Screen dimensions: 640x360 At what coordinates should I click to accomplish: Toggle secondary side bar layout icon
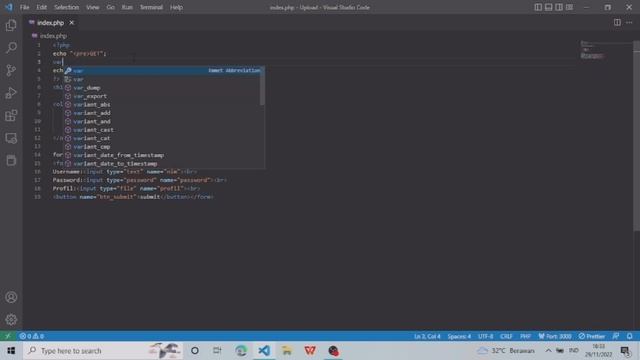(559, 7)
